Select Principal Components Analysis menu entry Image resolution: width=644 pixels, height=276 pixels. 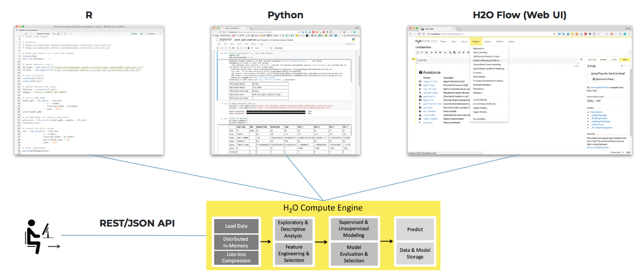pos(489,81)
